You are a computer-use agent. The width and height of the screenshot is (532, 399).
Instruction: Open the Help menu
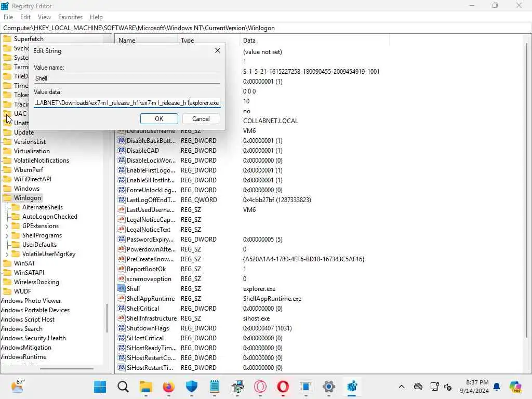pyautogui.click(x=96, y=17)
